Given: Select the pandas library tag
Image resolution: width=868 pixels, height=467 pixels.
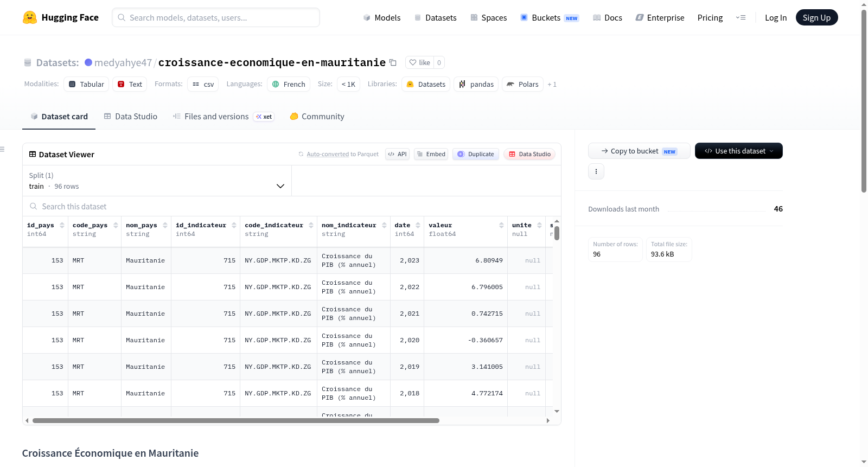Looking at the screenshot, I should [476, 84].
